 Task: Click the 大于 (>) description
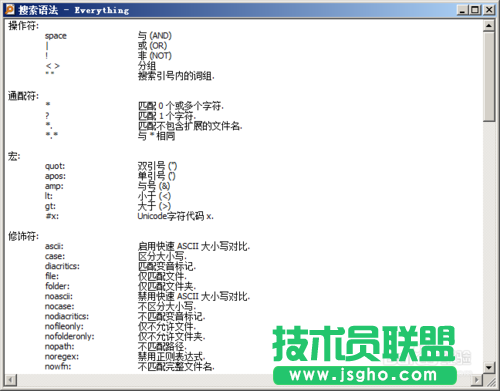(154, 206)
